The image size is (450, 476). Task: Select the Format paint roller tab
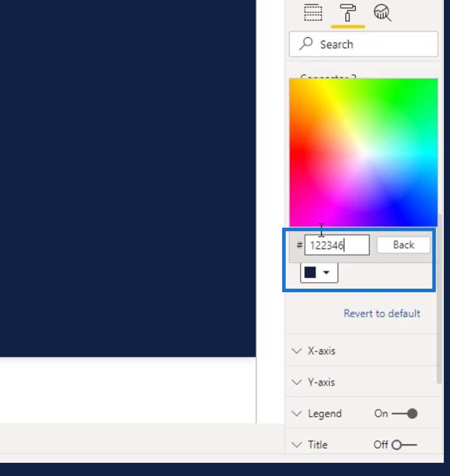[x=348, y=12]
